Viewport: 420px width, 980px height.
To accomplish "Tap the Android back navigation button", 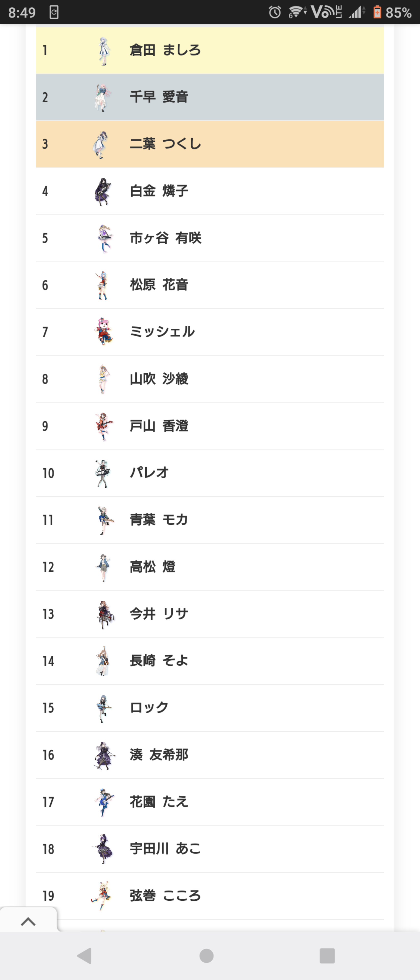I will coord(85,955).
